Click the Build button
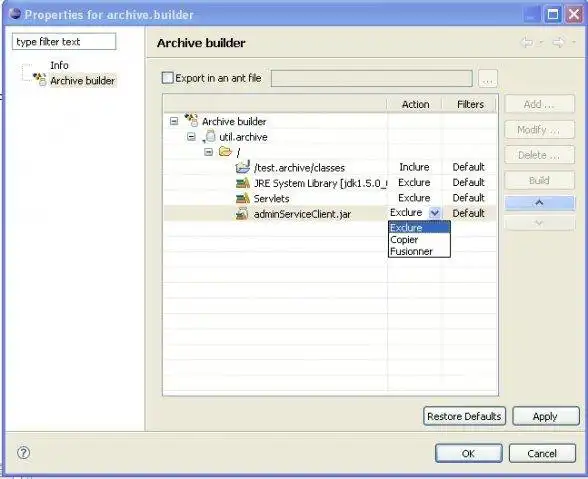588x479 pixels. pos(539,180)
